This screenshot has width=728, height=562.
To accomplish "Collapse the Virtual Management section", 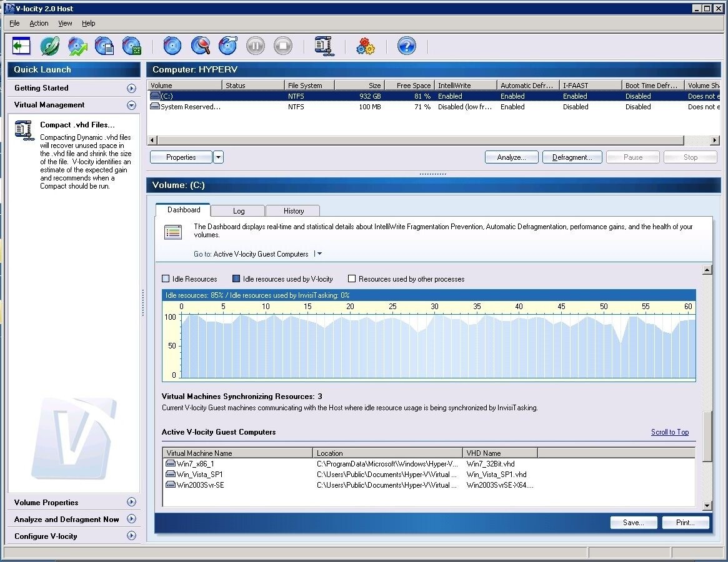I will click(131, 106).
